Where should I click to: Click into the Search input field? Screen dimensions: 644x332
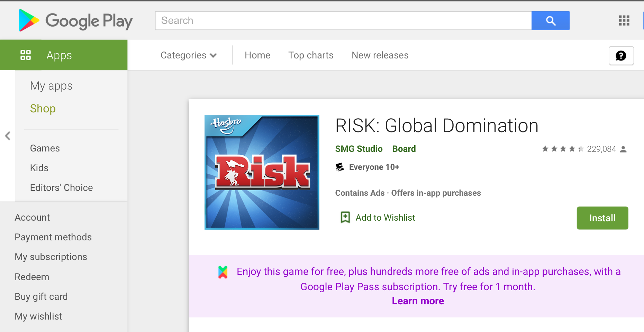(x=344, y=20)
